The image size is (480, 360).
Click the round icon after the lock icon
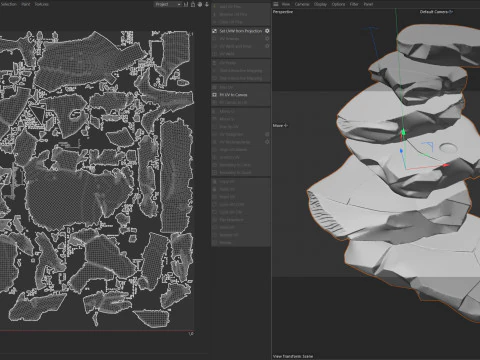click(x=200, y=4)
